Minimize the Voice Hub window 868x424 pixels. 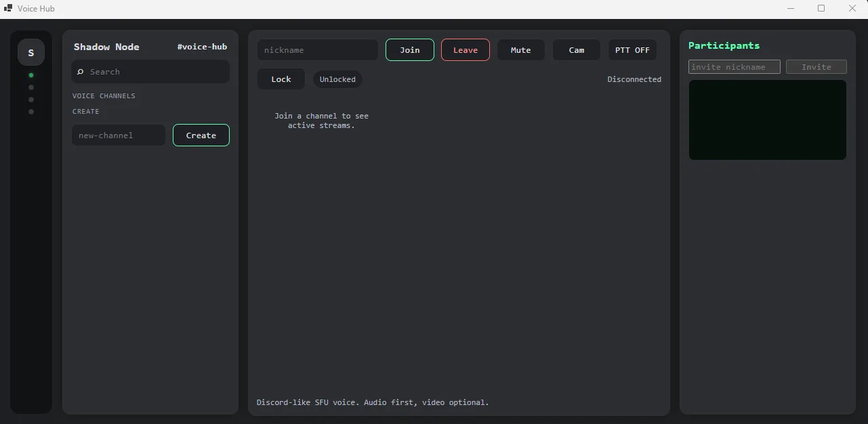click(x=791, y=9)
